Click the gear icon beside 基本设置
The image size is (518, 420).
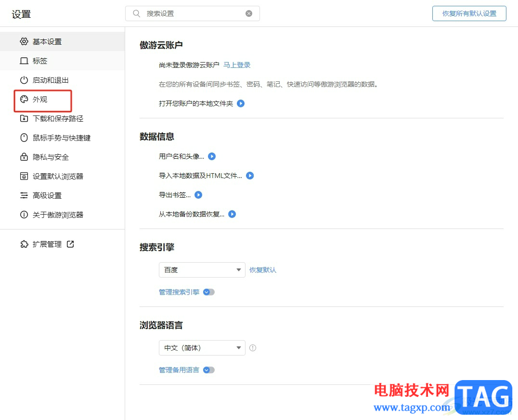click(x=24, y=41)
